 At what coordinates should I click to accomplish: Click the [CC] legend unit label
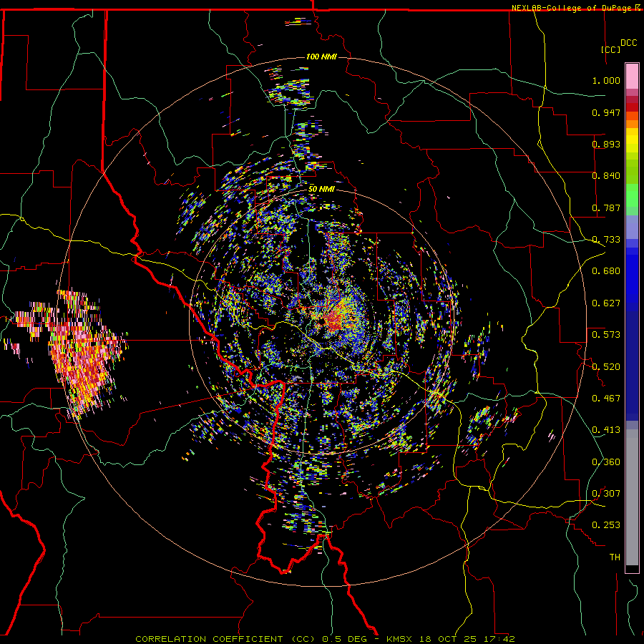pos(611,49)
